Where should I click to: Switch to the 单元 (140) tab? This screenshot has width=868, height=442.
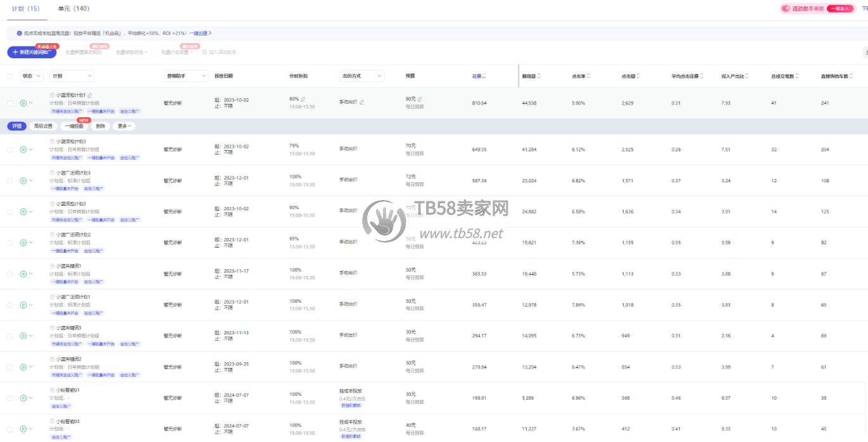(x=73, y=9)
